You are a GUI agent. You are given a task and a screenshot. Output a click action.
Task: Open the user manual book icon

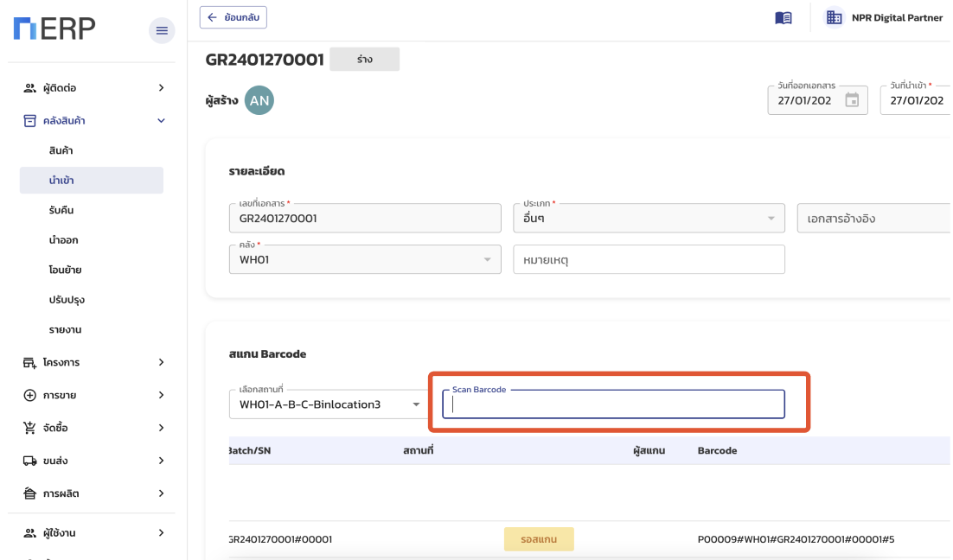coord(784,18)
